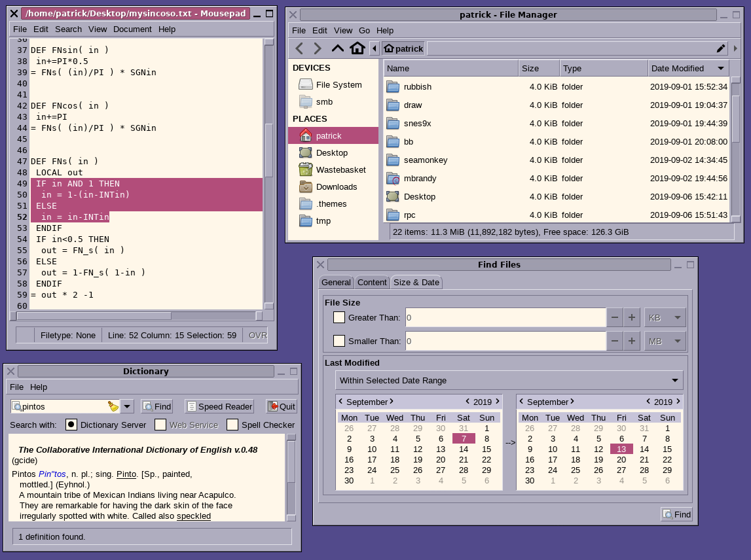Go to home folder in File Manager toolbar

tap(357, 48)
